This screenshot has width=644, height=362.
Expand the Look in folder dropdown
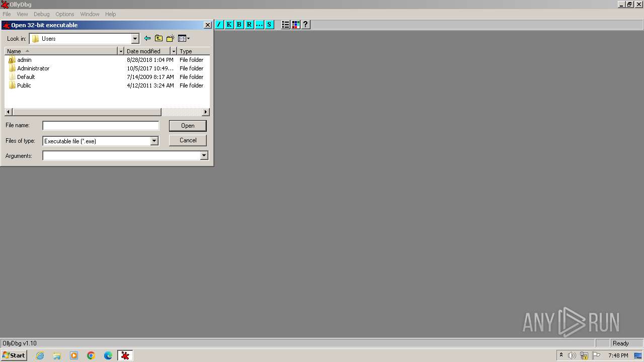click(135, 39)
